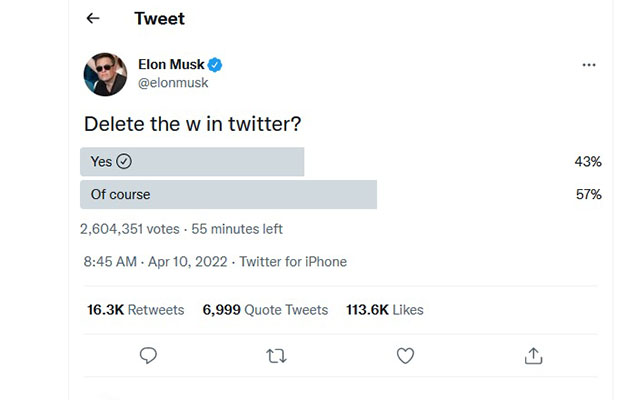Select the Of course poll option
This screenshot has height=400, width=636.
tap(228, 194)
